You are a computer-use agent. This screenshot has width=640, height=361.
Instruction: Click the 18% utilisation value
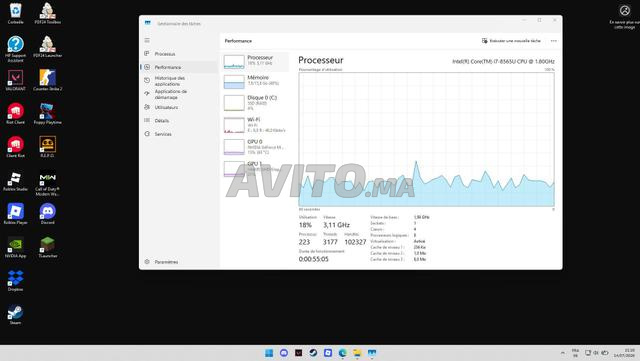coord(305,225)
